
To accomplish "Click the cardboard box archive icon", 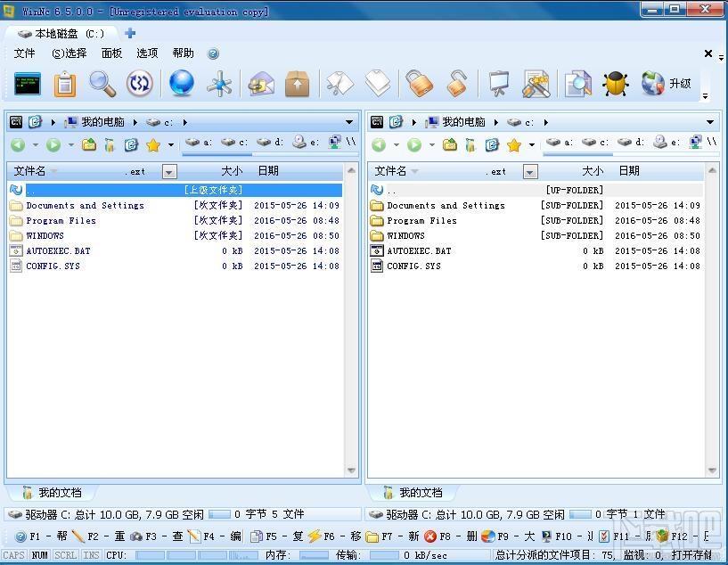I will pyautogui.click(x=297, y=84).
